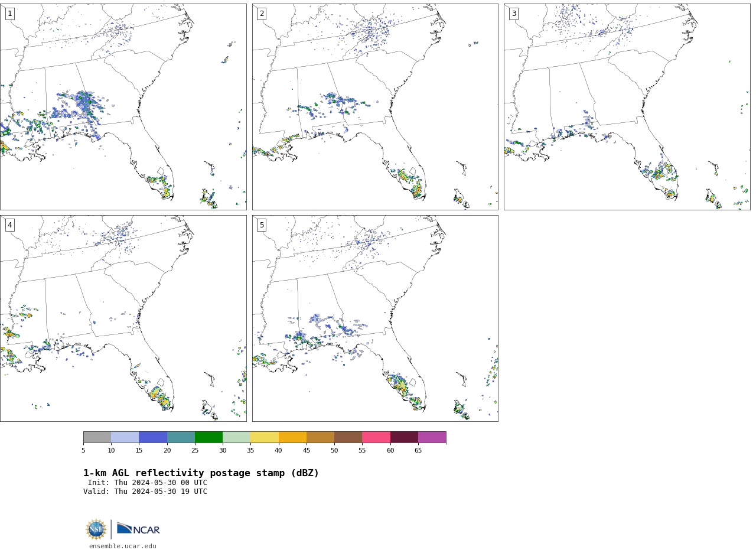Viewport: 756px width, 553px height.
Task: Click the reflectivity postage stamp title
Action: click(201, 473)
